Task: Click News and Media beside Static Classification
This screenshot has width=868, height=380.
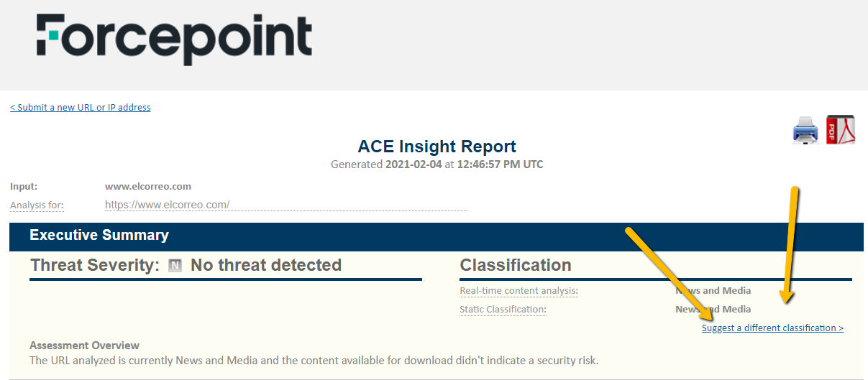Action: tap(713, 310)
